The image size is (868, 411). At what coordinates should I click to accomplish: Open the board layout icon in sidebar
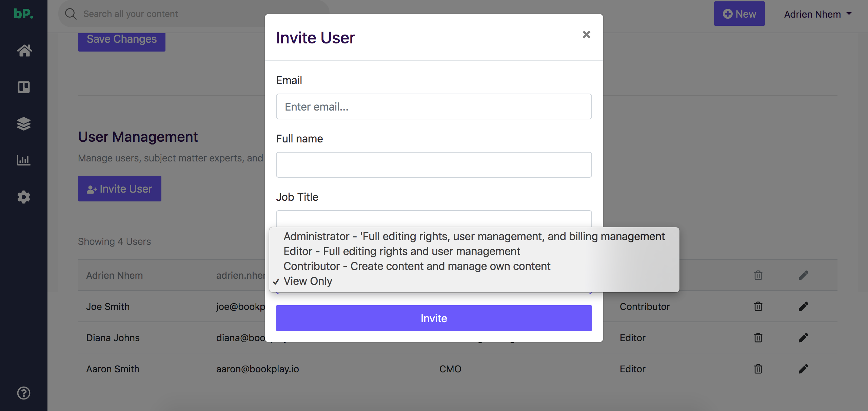coord(24,87)
